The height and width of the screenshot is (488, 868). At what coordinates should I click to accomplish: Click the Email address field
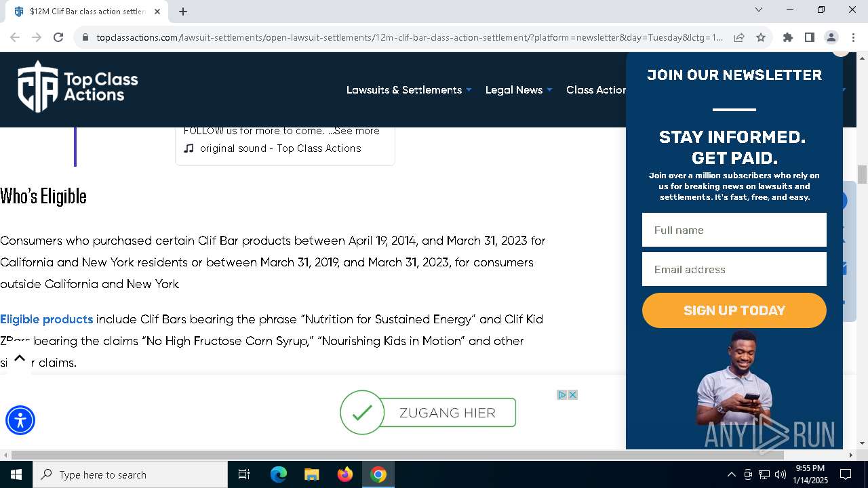[x=734, y=269]
